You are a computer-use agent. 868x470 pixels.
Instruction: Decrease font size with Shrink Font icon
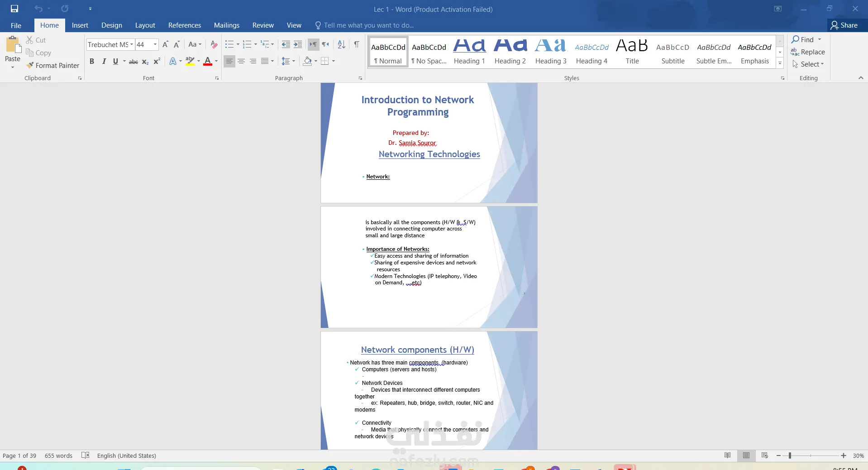click(176, 44)
